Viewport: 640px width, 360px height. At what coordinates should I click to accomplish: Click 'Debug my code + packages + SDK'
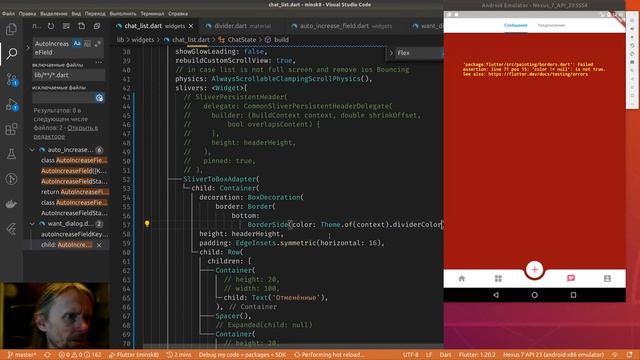click(242, 355)
